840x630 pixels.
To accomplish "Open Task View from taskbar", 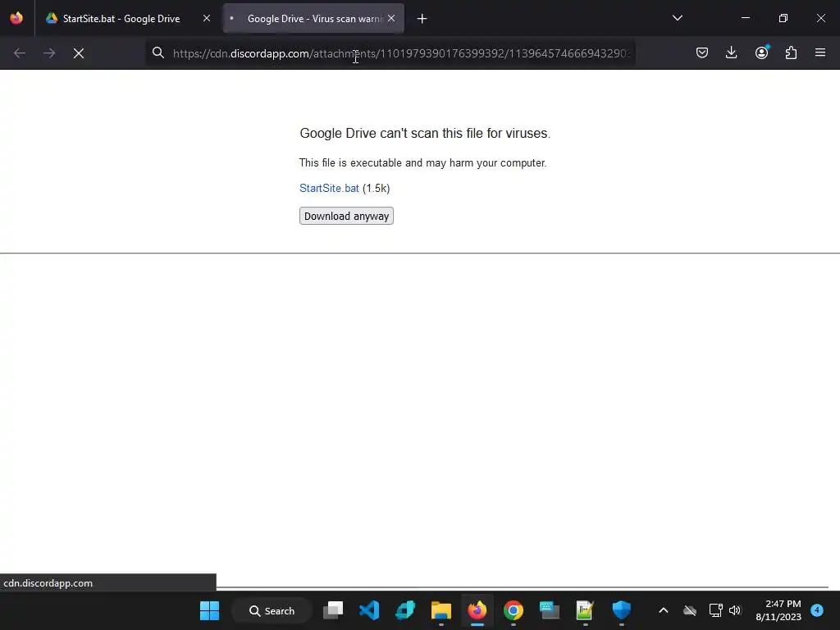I will pyautogui.click(x=333, y=610).
